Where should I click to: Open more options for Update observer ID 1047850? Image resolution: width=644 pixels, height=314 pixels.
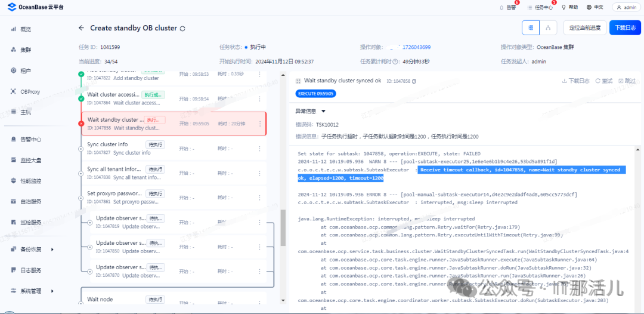click(259, 247)
